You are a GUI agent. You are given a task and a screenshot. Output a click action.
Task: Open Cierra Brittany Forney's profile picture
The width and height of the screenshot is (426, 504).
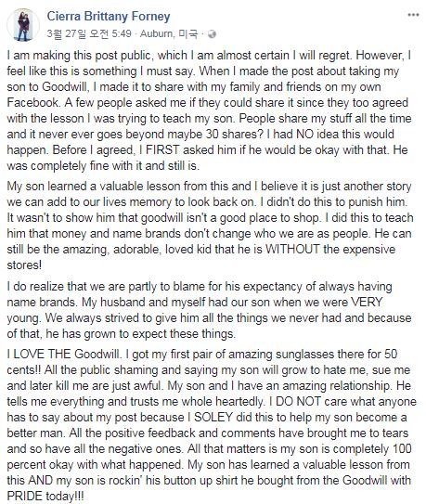[23, 25]
